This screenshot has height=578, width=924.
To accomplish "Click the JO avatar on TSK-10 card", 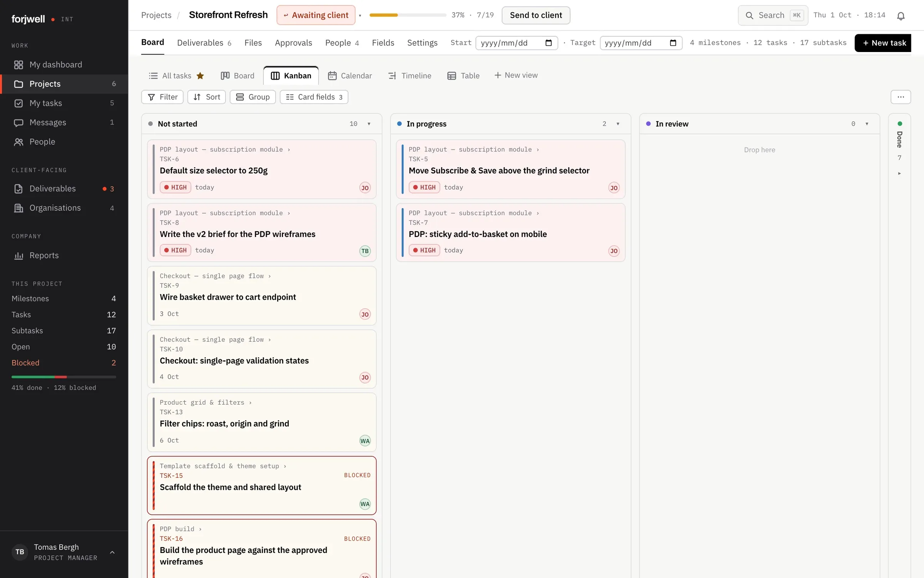I will point(365,377).
